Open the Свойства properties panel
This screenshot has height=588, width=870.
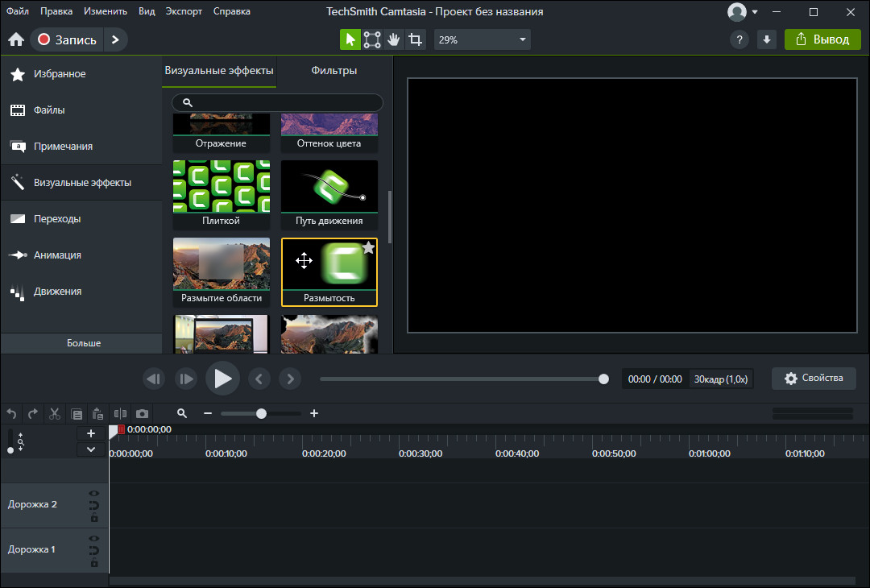(x=813, y=379)
